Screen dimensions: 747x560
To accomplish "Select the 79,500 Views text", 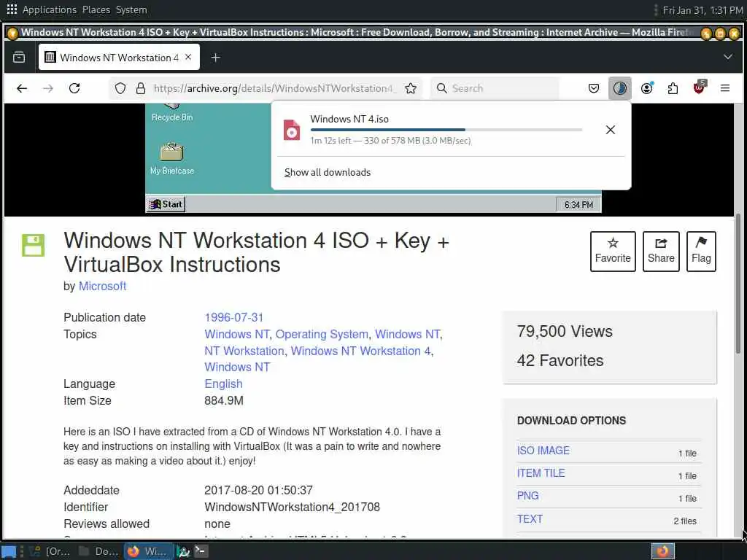I will tap(565, 332).
